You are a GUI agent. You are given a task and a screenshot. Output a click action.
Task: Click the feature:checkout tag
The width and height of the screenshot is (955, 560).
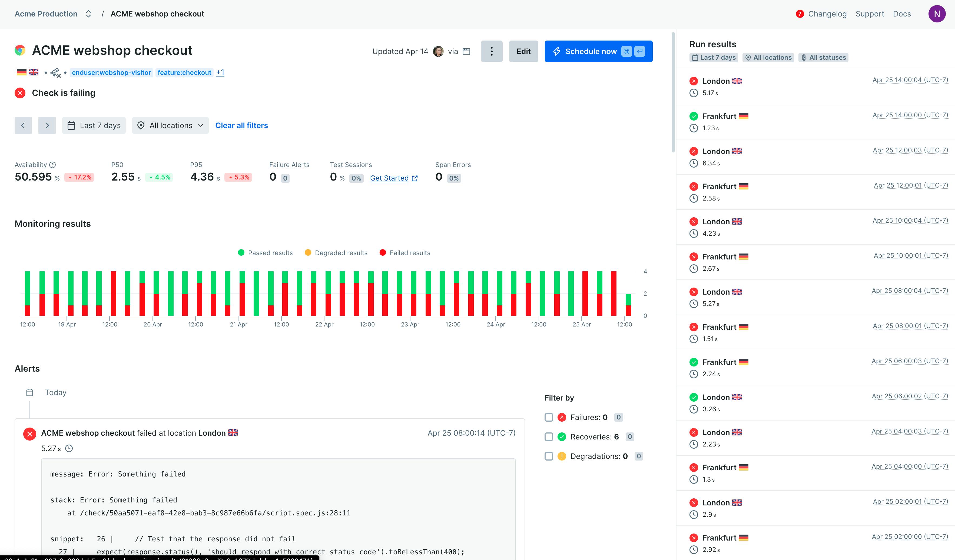point(184,72)
